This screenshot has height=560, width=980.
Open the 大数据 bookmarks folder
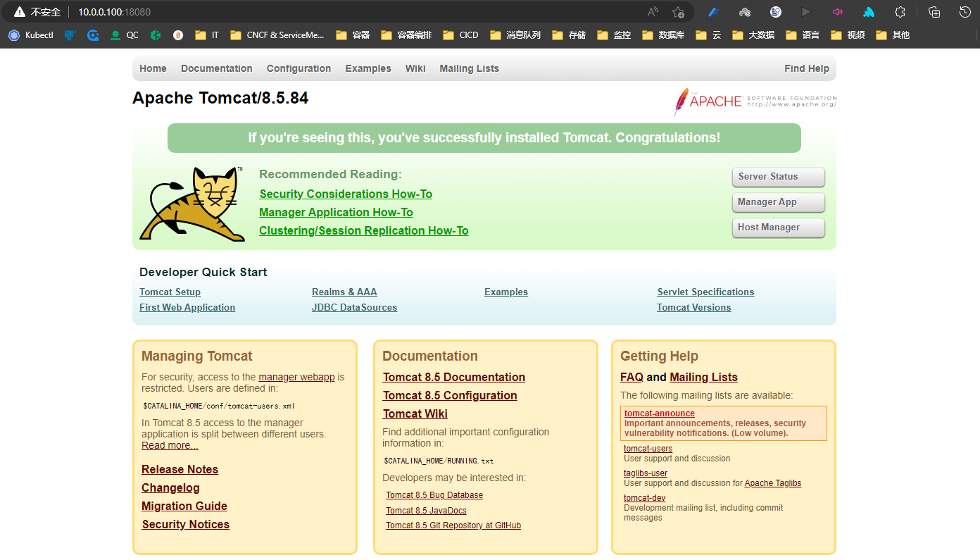point(753,35)
